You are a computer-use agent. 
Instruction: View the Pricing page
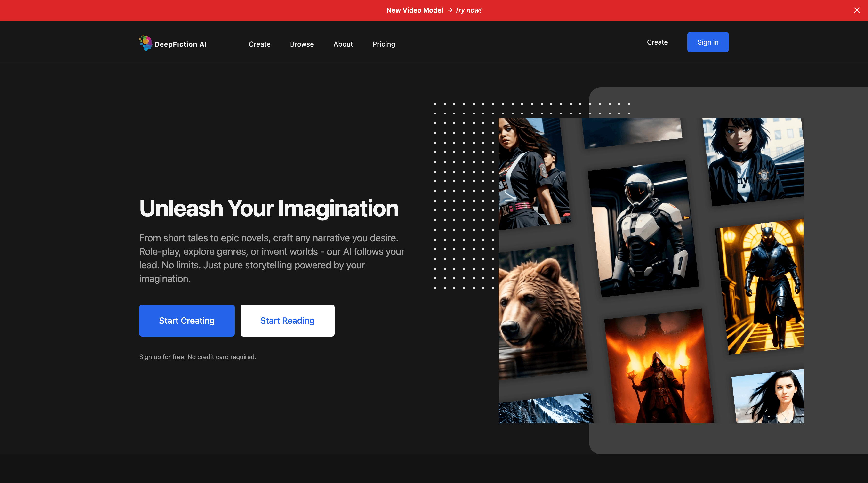click(384, 44)
